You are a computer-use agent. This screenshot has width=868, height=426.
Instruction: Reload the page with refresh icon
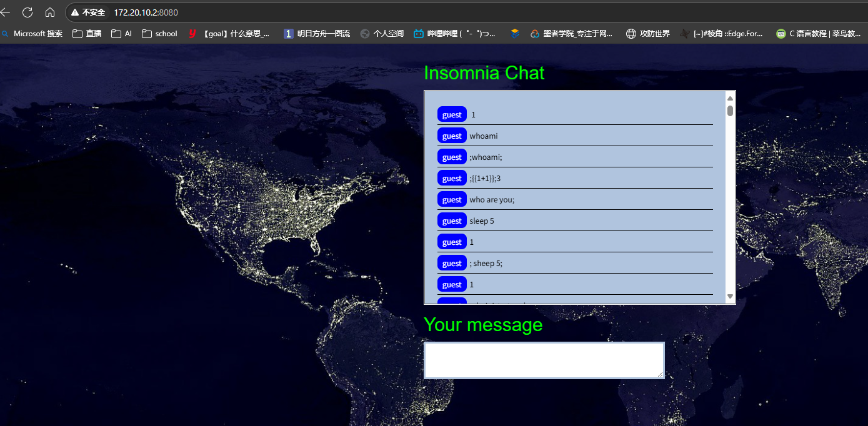(x=27, y=12)
